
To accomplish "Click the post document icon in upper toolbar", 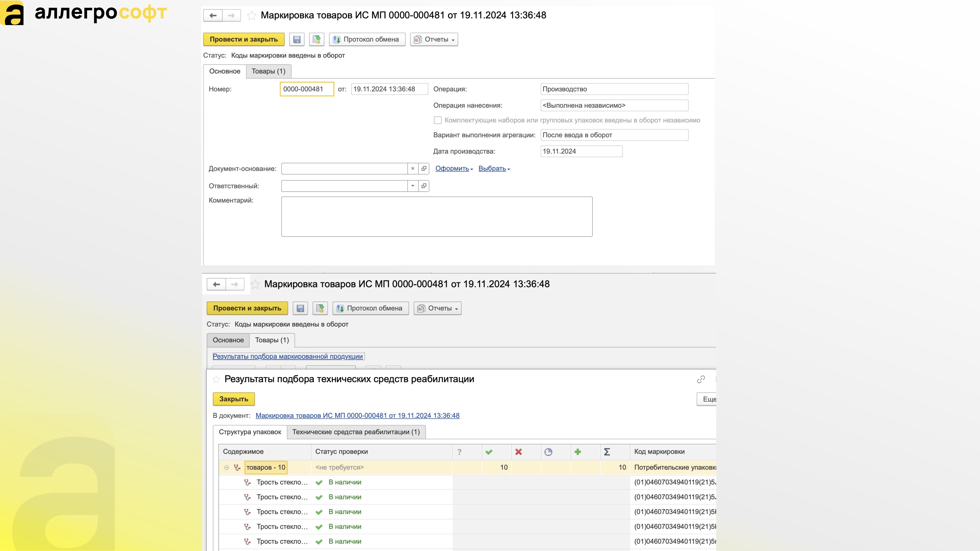I will (x=317, y=40).
